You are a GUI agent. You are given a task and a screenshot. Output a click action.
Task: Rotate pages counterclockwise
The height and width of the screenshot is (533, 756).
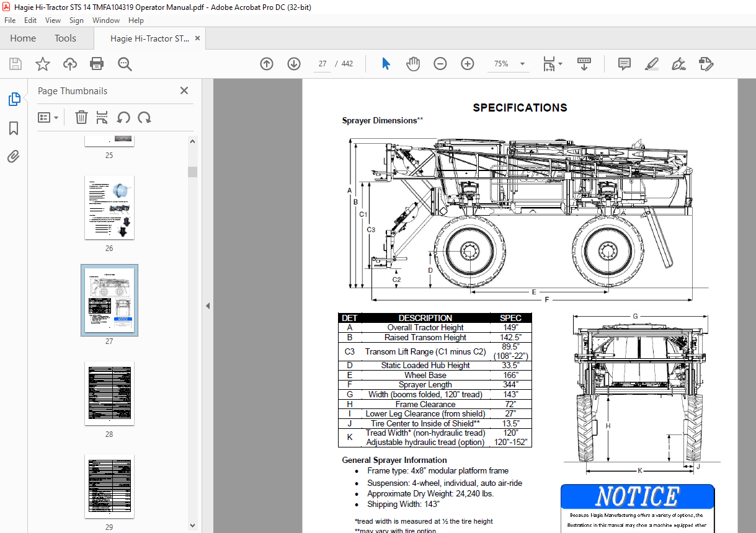pyautogui.click(x=123, y=117)
